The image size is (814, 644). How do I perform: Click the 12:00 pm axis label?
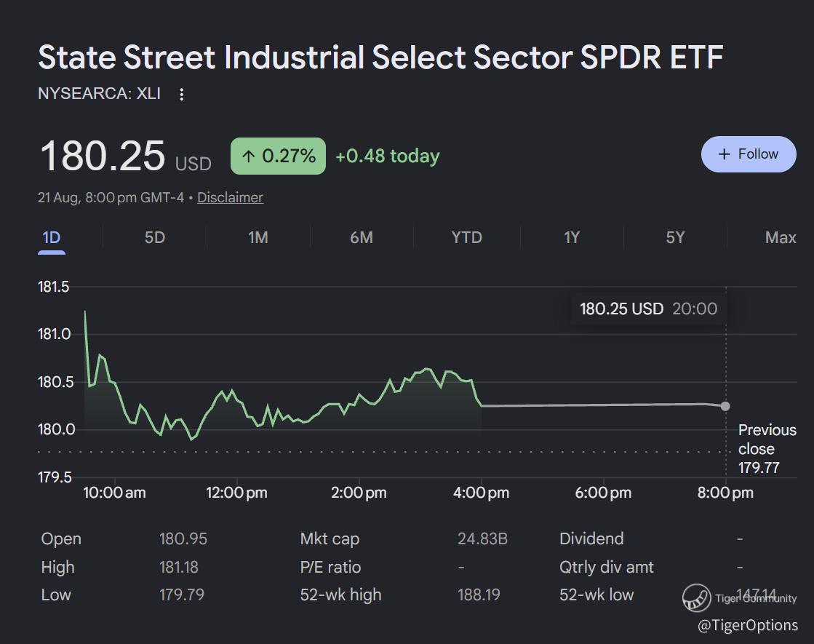coord(236,493)
